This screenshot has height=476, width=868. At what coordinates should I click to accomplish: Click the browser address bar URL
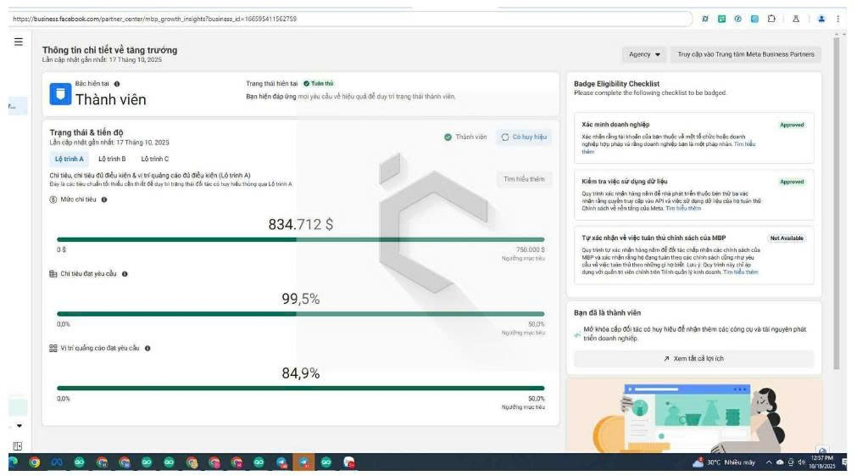click(x=154, y=19)
